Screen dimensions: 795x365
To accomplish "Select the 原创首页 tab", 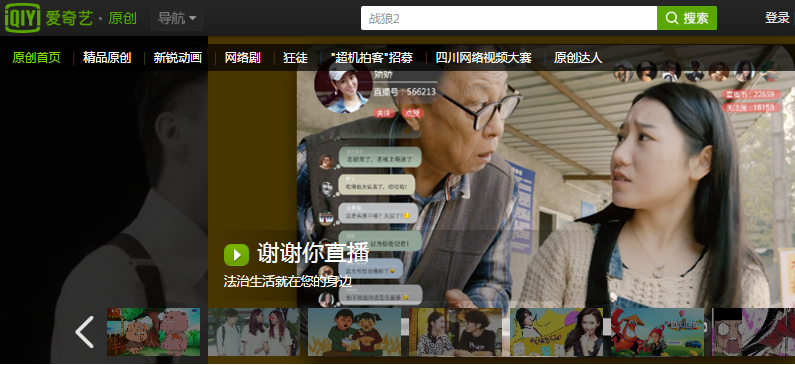I will tap(37, 58).
